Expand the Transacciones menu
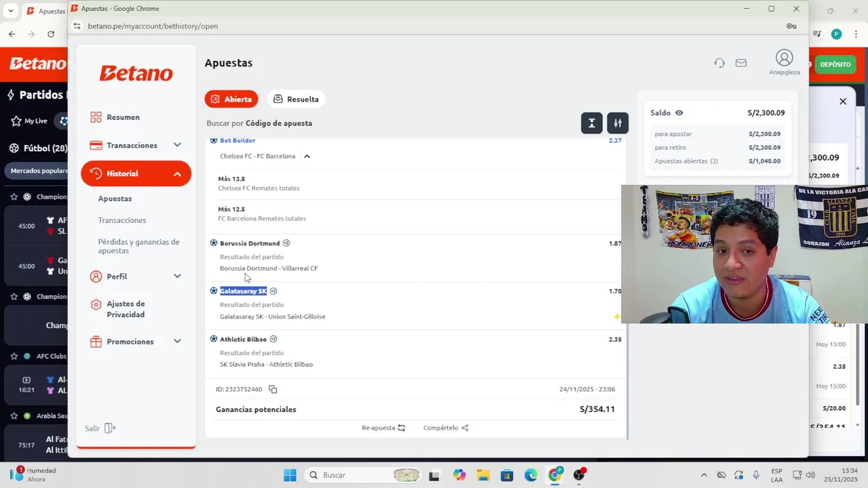This screenshot has width=868, height=488. click(136, 145)
